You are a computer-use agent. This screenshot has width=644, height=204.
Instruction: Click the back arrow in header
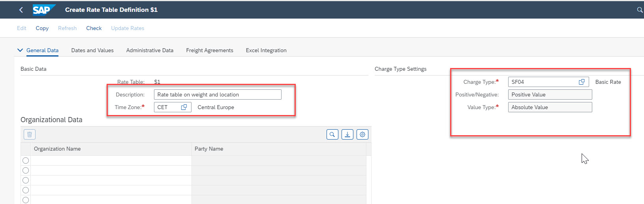pos(21,10)
